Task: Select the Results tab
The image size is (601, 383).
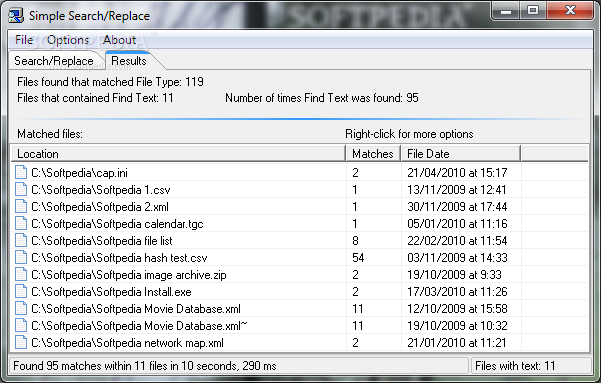Action: click(x=129, y=61)
